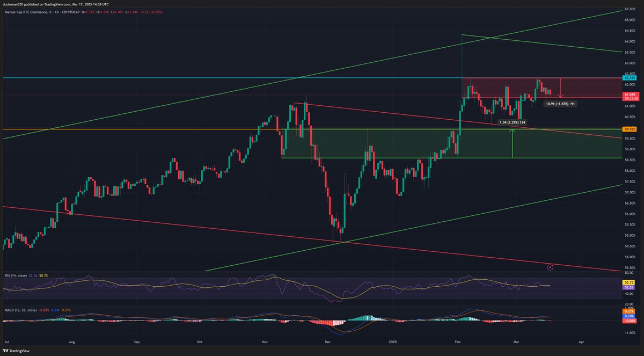Click the header text 'dcoleman020 published on TradingView.com'
The image size is (644, 356).
[x=38, y=3]
